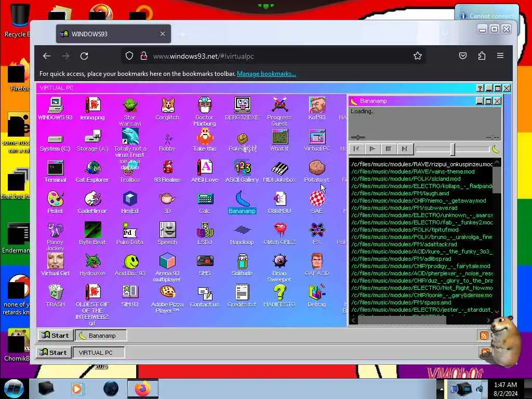Screen dimensions: 532x399
Task: Click Bananamp taskbar button
Action: click(101, 336)
